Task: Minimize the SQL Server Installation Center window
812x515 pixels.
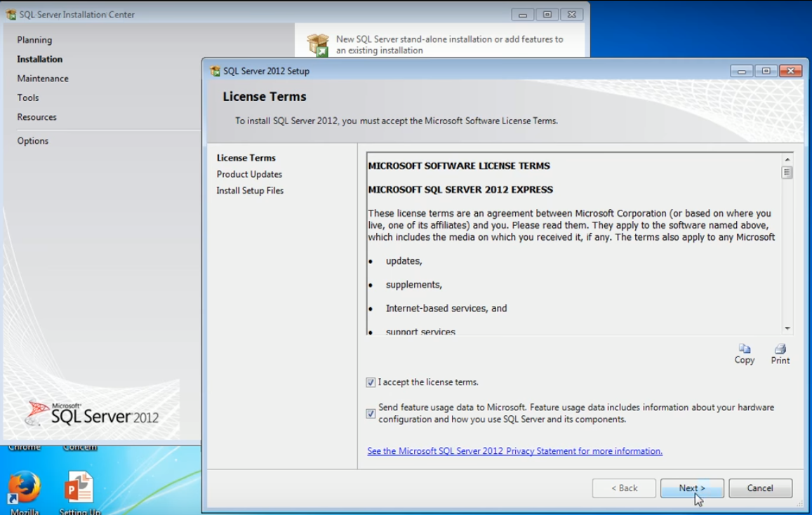Action: pos(523,15)
